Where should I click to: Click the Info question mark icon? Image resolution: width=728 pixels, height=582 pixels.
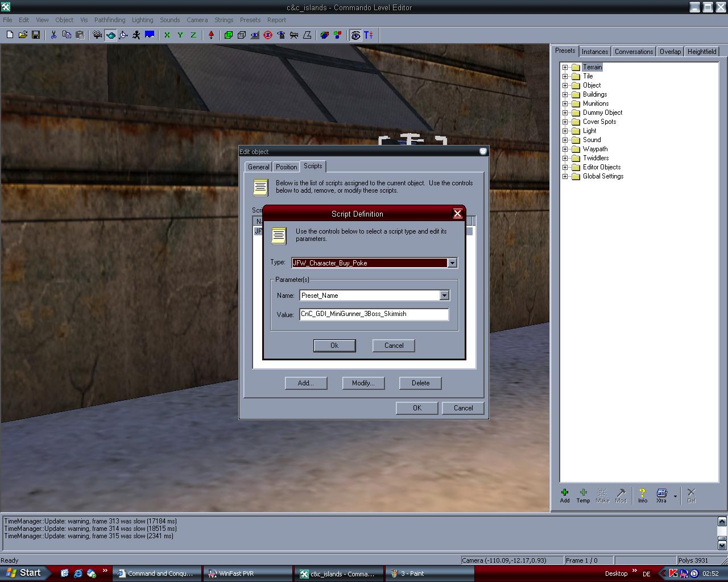coord(642,494)
